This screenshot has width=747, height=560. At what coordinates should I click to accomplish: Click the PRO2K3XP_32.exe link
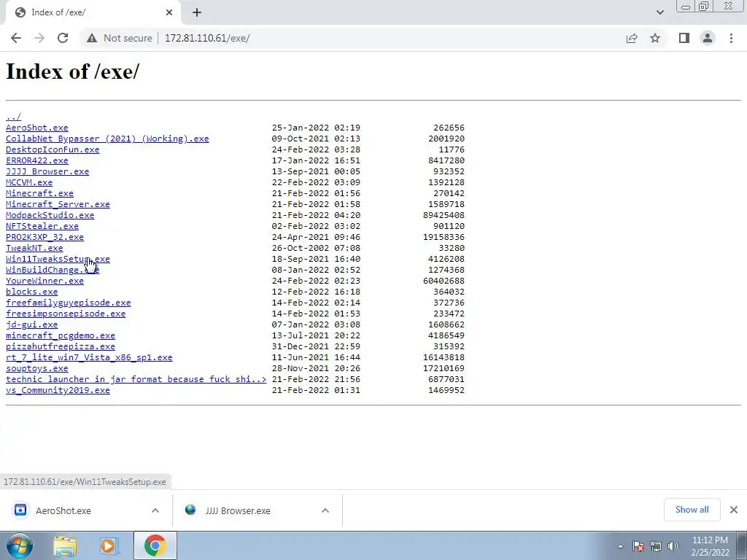[x=44, y=237]
